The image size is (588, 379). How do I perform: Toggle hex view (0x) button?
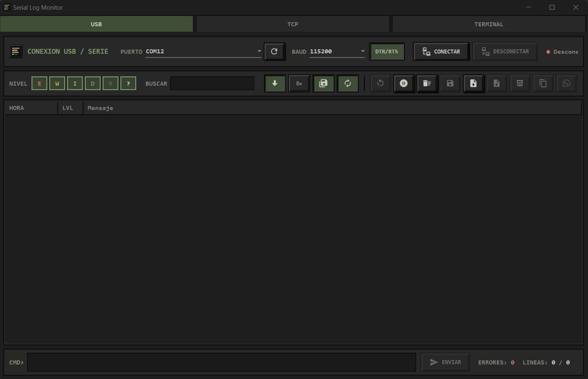coord(299,84)
